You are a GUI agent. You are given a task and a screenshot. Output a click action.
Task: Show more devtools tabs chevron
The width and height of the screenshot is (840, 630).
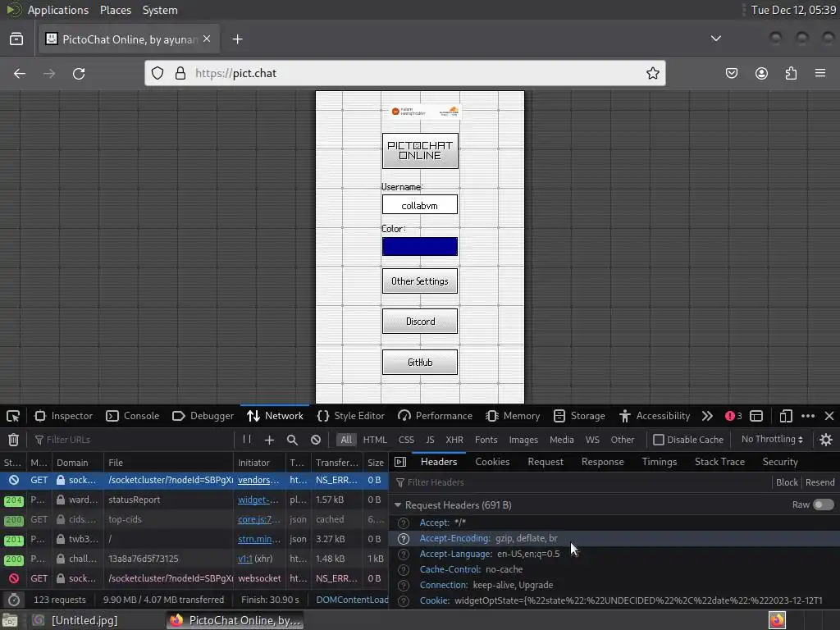(707, 416)
